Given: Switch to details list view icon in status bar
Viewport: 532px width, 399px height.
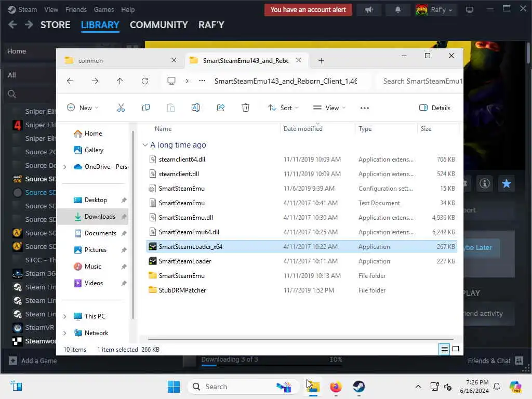Looking at the screenshot, I should 445,349.
